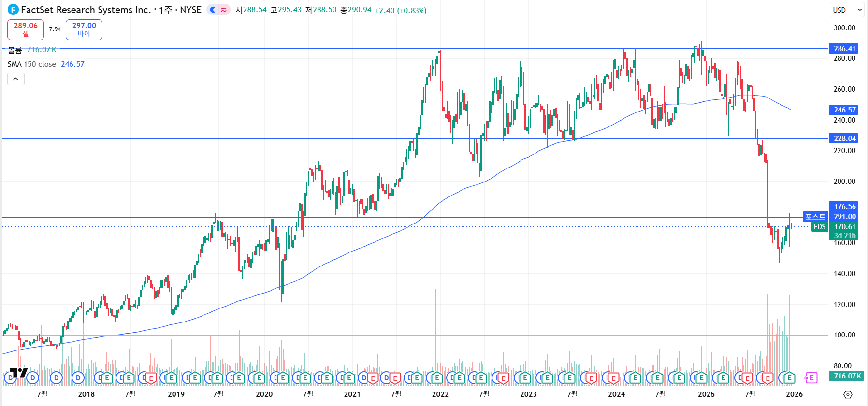Select the volume indicator legend 716.07K

pos(32,50)
